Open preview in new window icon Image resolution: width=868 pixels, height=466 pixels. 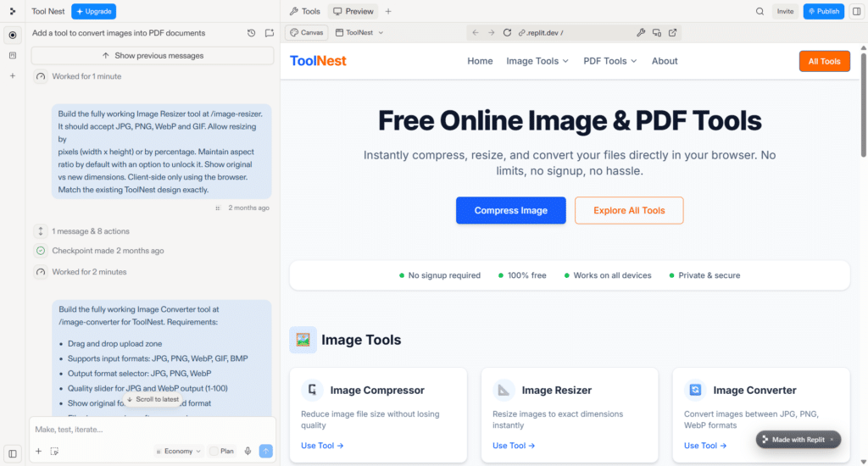click(672, 33)
